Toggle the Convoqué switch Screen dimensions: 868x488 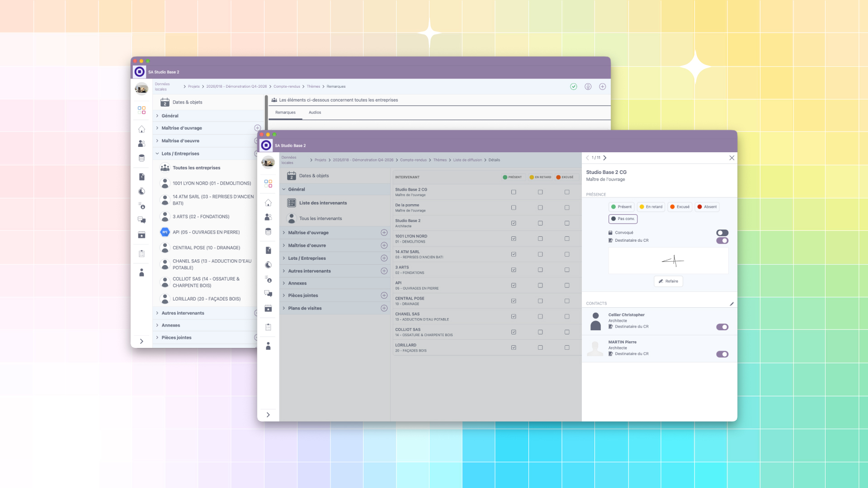722,233
